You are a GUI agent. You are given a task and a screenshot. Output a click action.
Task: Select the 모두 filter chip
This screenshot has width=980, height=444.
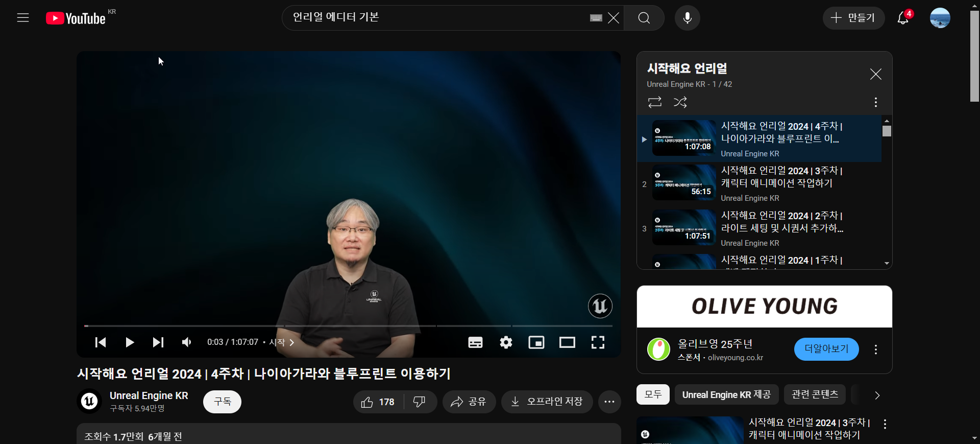click(x=653, y=394)
